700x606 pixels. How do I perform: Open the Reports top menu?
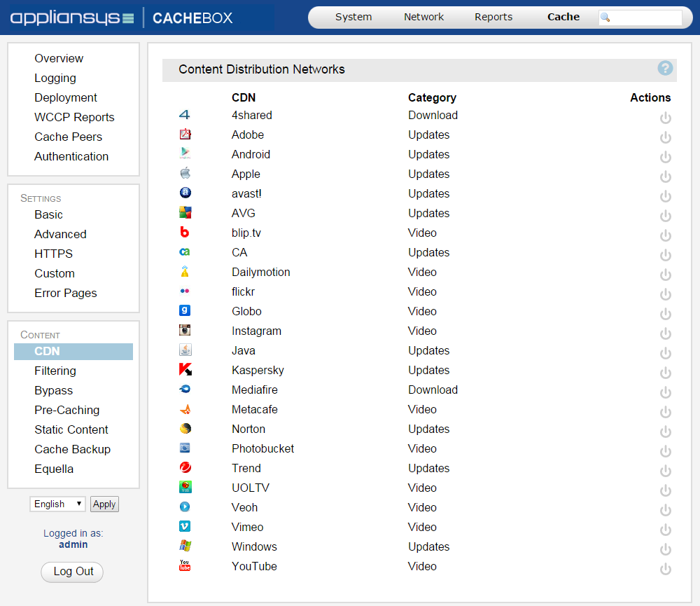tap(493, 17)
